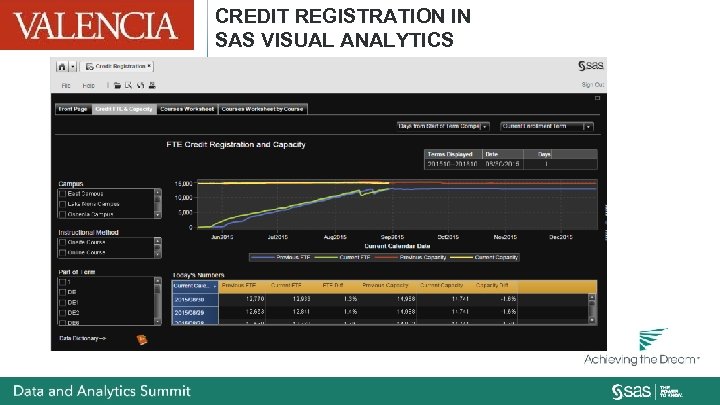Image resolution: width=720 pixels, height=405 pixels.
Task: Click Campus list scroll down arrow
Action: point(158,214)
